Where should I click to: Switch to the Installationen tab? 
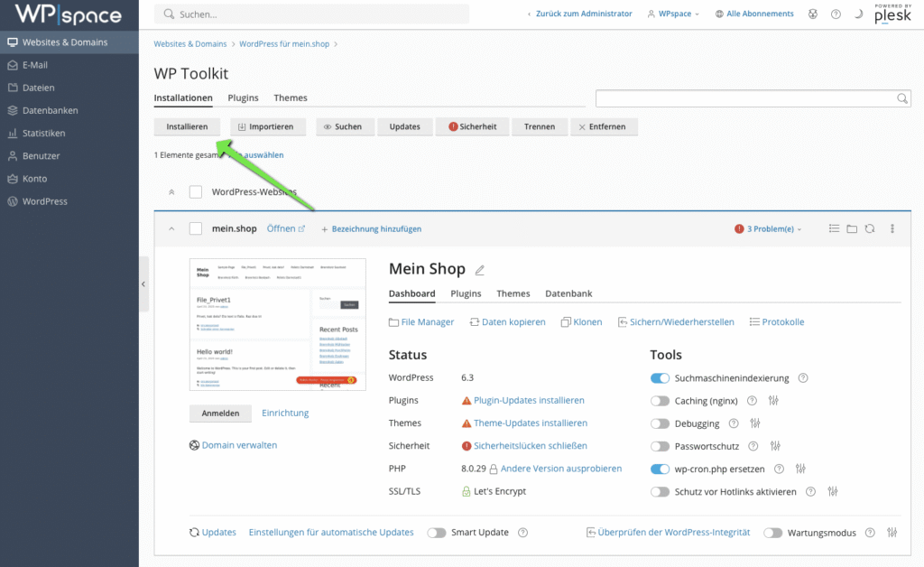coord(183,98)
